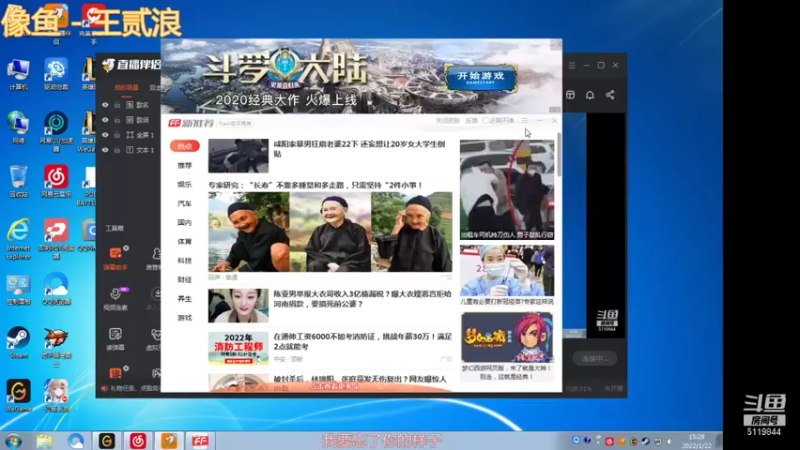Open the WeGame taskbar icon
Screen dimensions: 800x450
107,441
